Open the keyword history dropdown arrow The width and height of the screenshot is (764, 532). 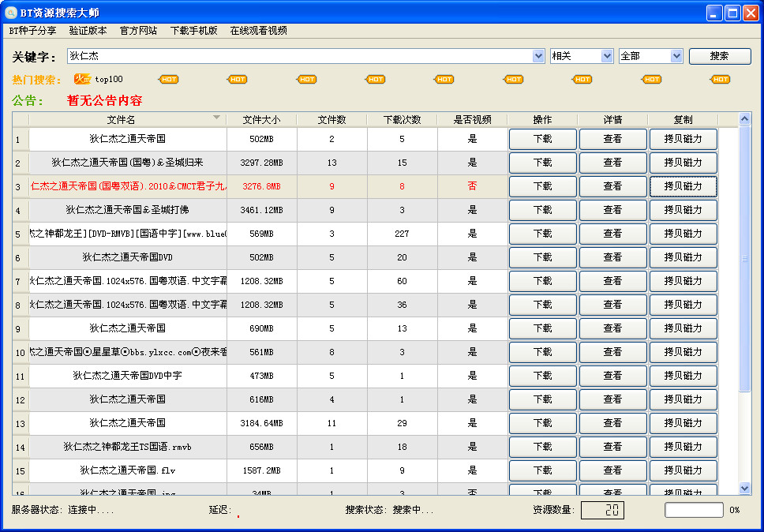[x=537, y=56]
